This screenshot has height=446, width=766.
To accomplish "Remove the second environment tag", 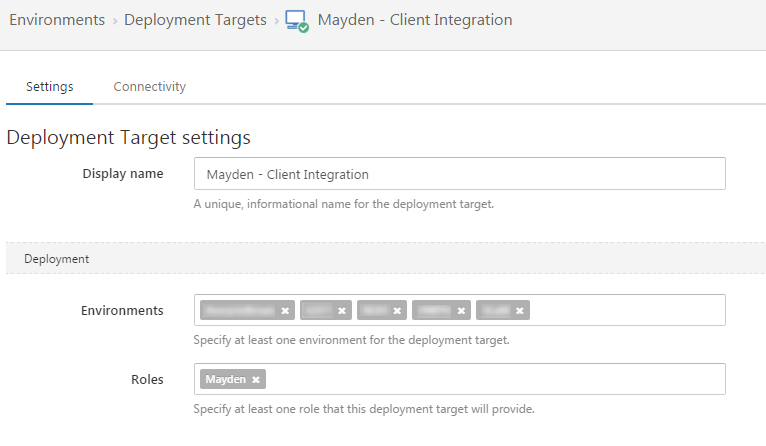I will pos(342,311).
